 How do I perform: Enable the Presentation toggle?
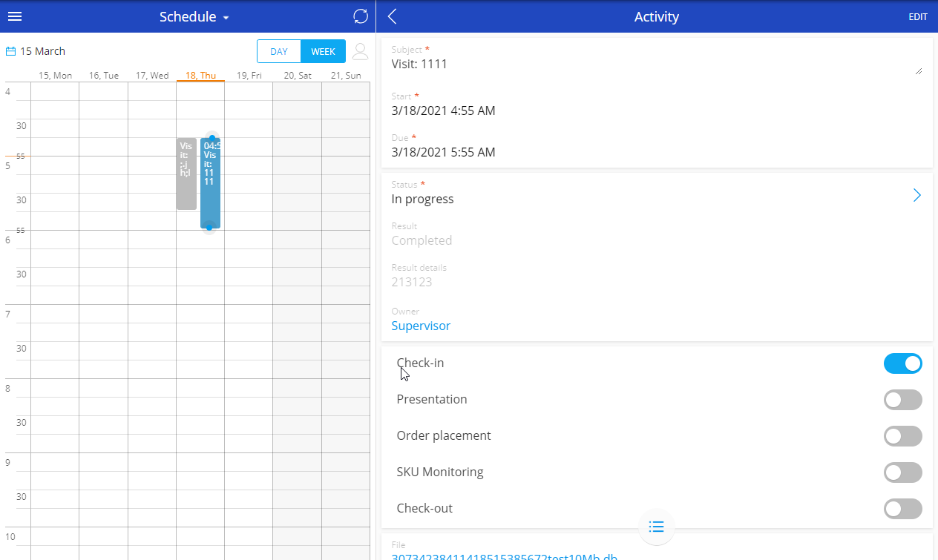click(902, 400)
